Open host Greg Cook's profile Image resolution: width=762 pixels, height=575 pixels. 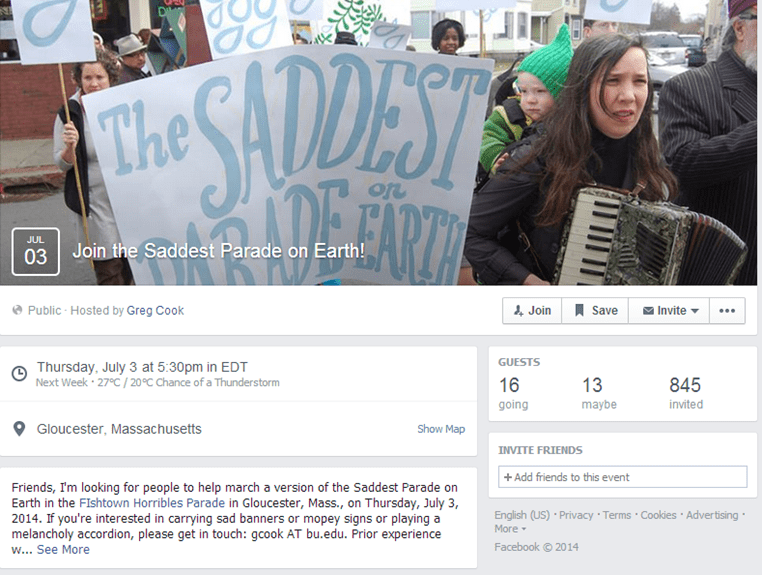pos(155,311)
